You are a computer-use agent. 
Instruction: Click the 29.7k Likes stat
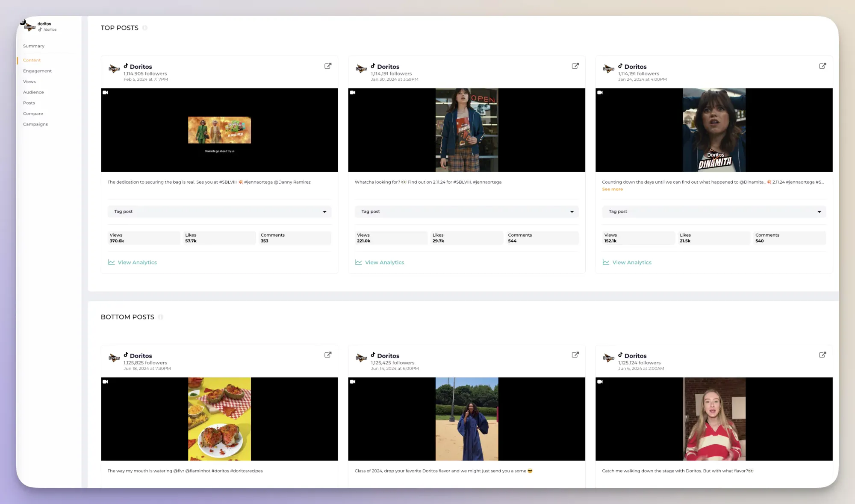[467, 238]
